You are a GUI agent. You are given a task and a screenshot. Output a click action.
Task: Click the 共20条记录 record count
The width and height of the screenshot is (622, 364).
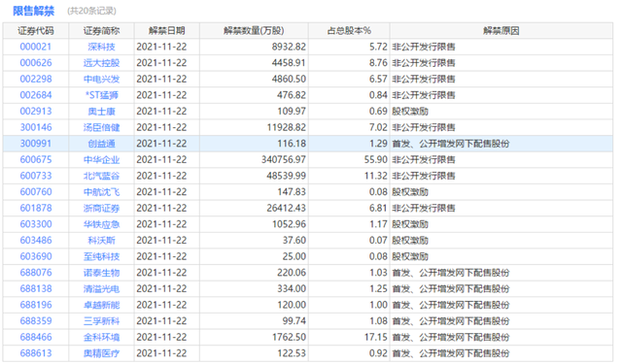pos(91,11)
